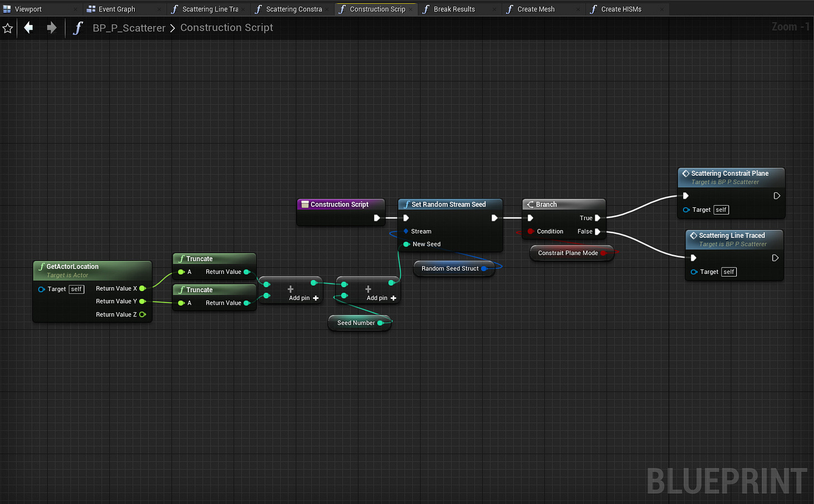Click the second add node output pin
Viewport: 814px width, 504px height.
pos(391,283)
